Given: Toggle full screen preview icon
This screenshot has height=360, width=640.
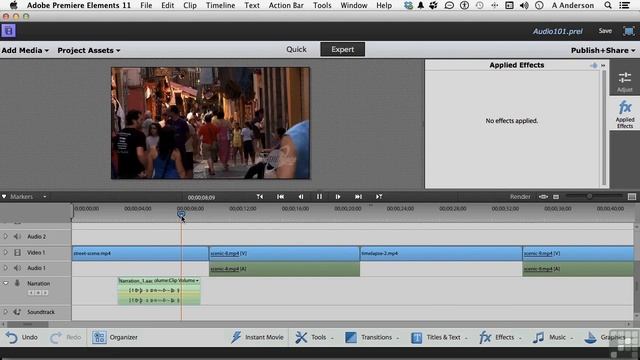Looking at the screenshot, I should pos(629,31).
